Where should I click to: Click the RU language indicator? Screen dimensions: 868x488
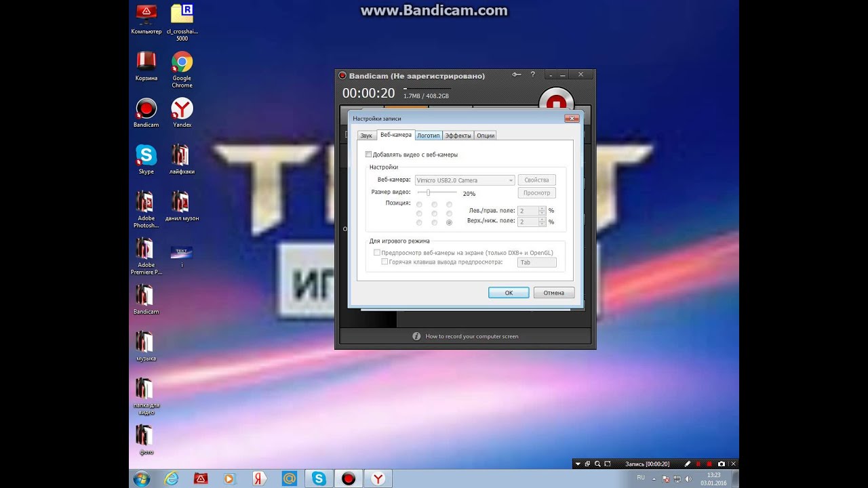pyautogui.click(x=641, y=478)
